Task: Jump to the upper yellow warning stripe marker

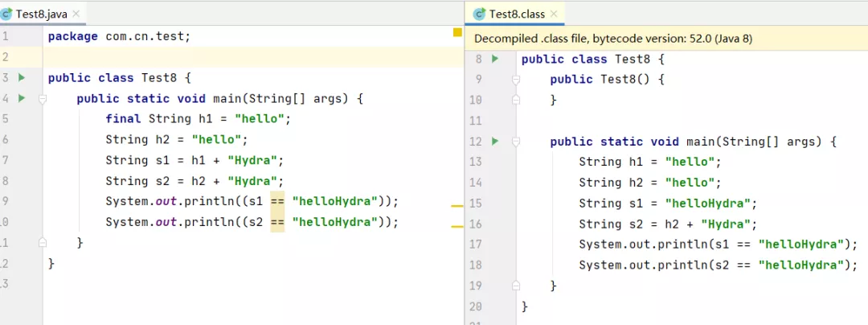Action: [x=457, y=205]
